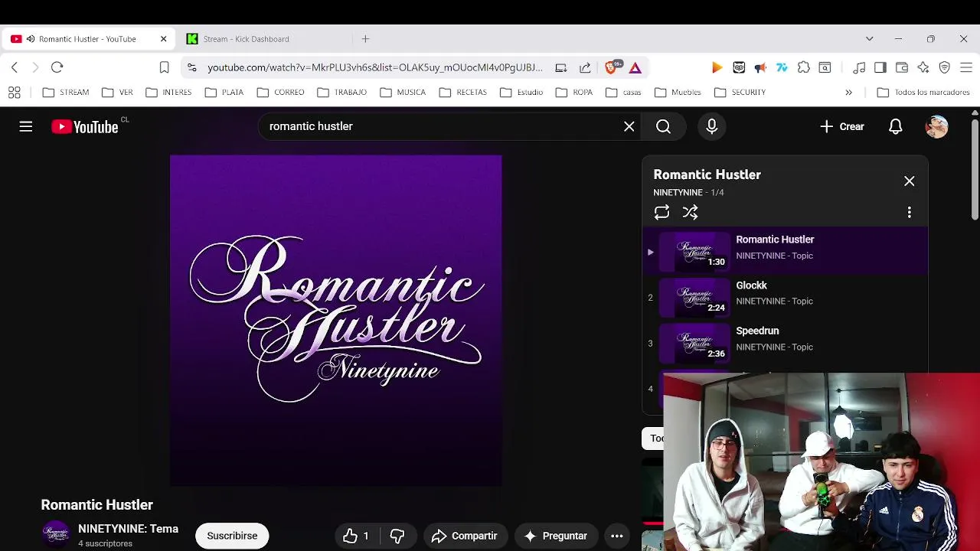Click the orange play extension icon
Viewport: 980px width, 551px height.
pyautogui.click(x=717, y=67)
